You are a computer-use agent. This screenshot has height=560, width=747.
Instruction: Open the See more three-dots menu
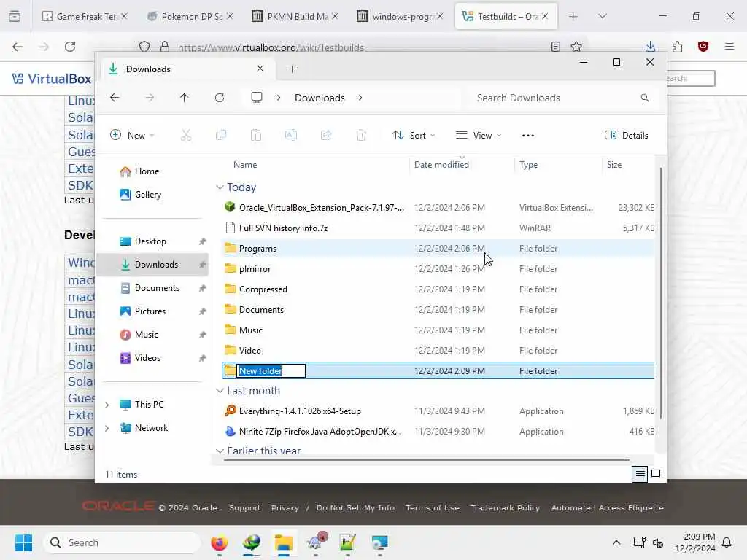[x=528, y=135]
